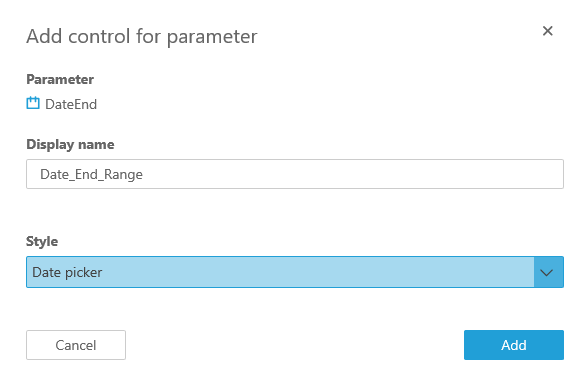Select the DateEnd parameter name
This screenshot has height=374, width=584.
click(71, 104)
